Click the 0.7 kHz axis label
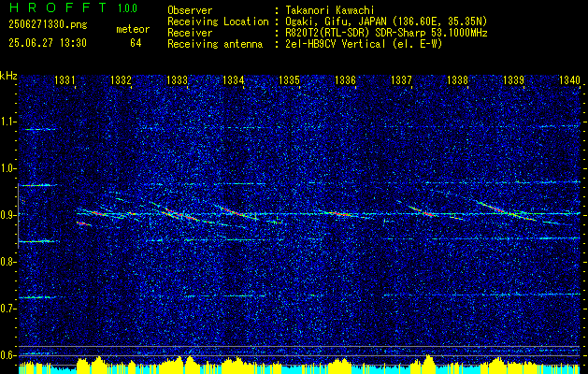The width and height of the screenshot is (588, 374). click(x=8, y=309)
